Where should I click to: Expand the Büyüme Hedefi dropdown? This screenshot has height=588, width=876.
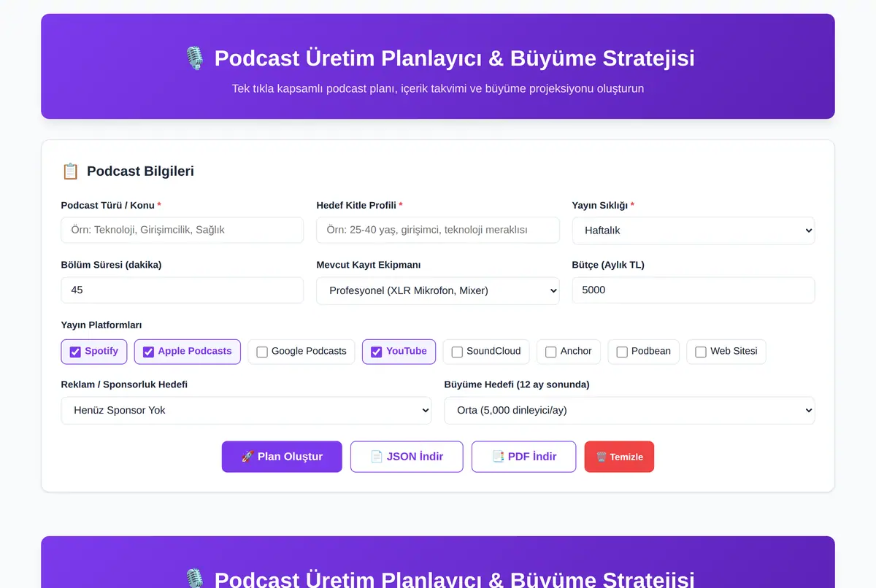629,410
